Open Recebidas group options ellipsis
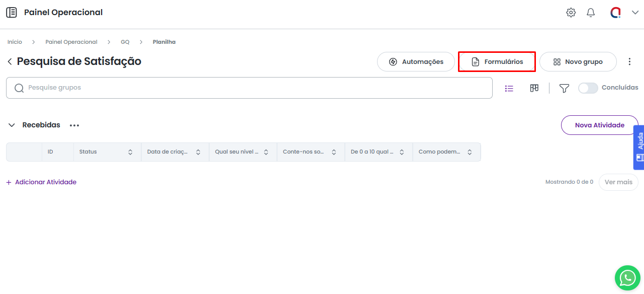Image resolution: width=644 pixels, height=294 pixels. pyautogui.click(x=74, y=125)
